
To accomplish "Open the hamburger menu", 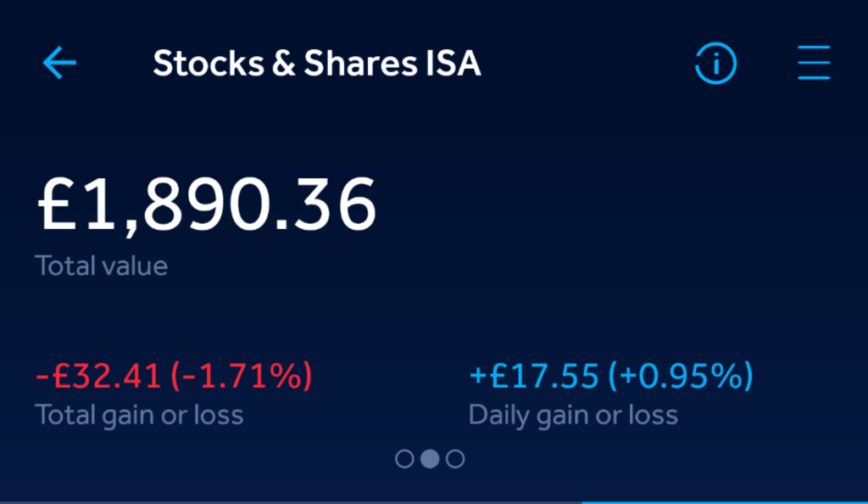I will pos(814,64).
